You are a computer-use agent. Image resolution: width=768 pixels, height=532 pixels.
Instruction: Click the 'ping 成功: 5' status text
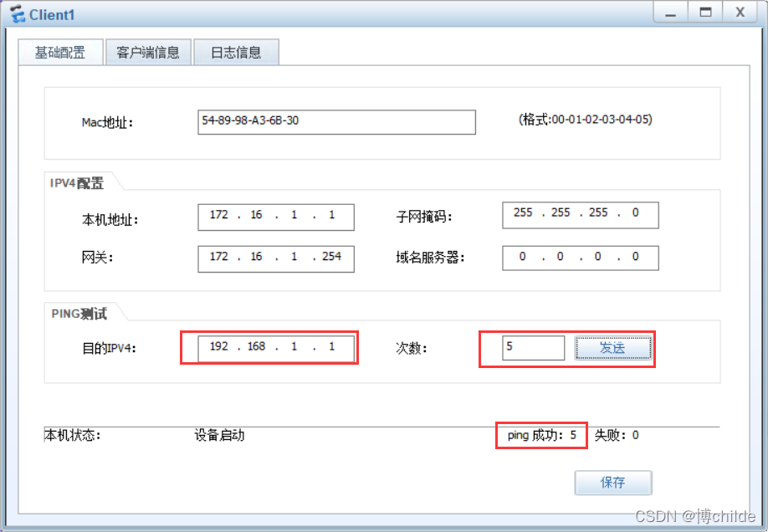point(542,435)
